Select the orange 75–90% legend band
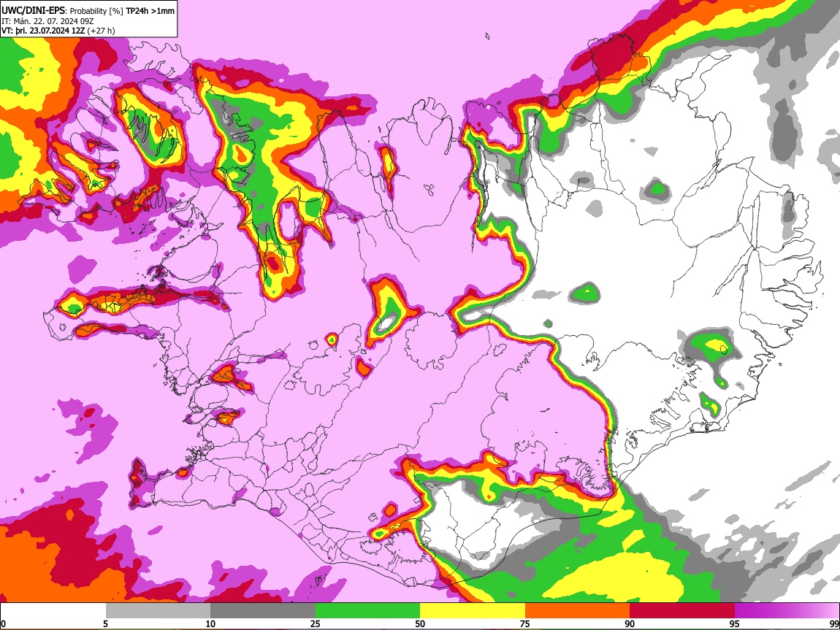The width and height of the screenshot is (840, 630). pos(577,611)
